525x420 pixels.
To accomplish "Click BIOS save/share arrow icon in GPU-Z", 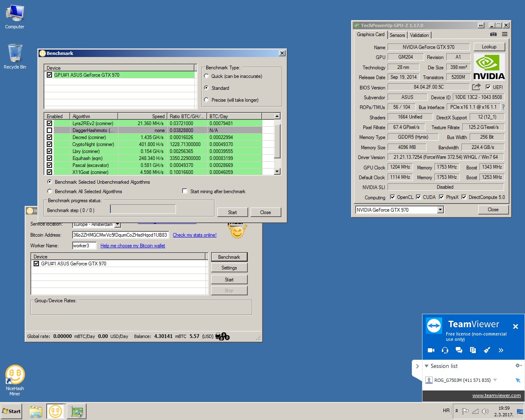I will coord(476,87).
